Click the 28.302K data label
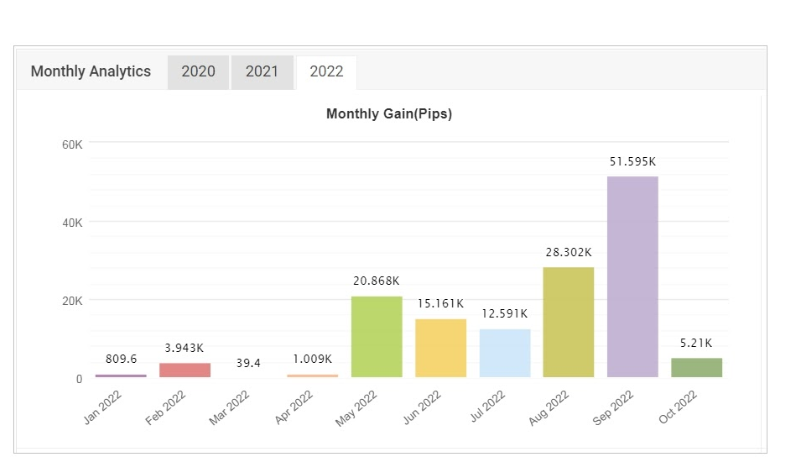Screen dimensions: 787x471 click(x=569, y=252)
